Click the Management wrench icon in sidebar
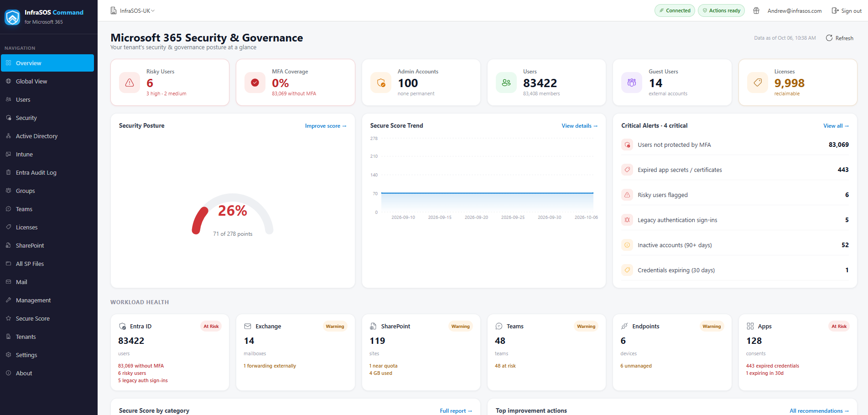 click(8, 300)
